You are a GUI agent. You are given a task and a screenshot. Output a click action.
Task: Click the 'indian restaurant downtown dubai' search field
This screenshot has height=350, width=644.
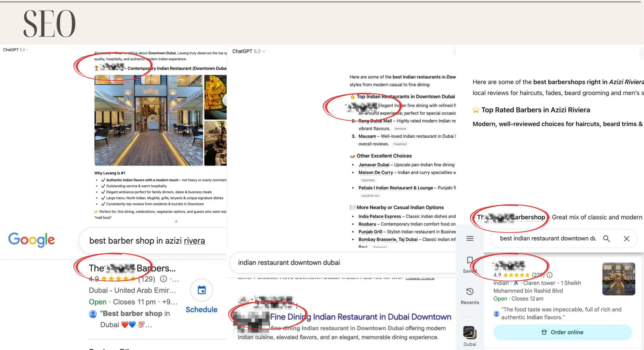(343, 263)
